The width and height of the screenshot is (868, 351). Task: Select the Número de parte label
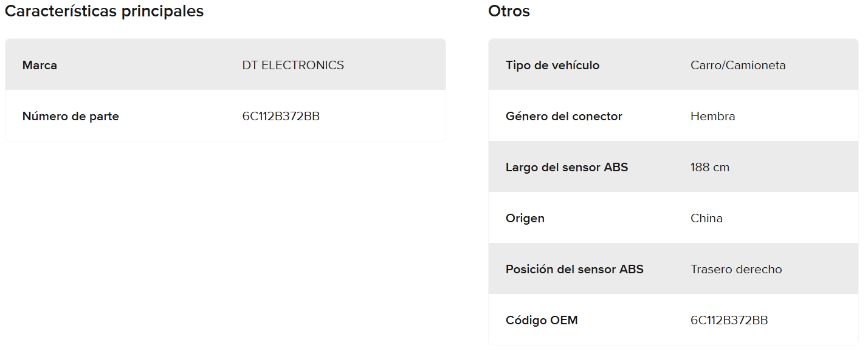click(x=71, y=116)
